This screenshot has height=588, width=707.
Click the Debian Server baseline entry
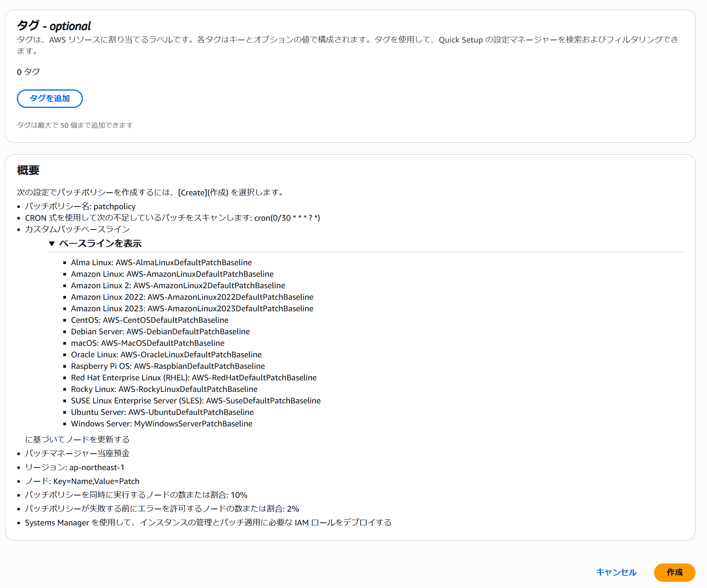click(x=160, y=332)
